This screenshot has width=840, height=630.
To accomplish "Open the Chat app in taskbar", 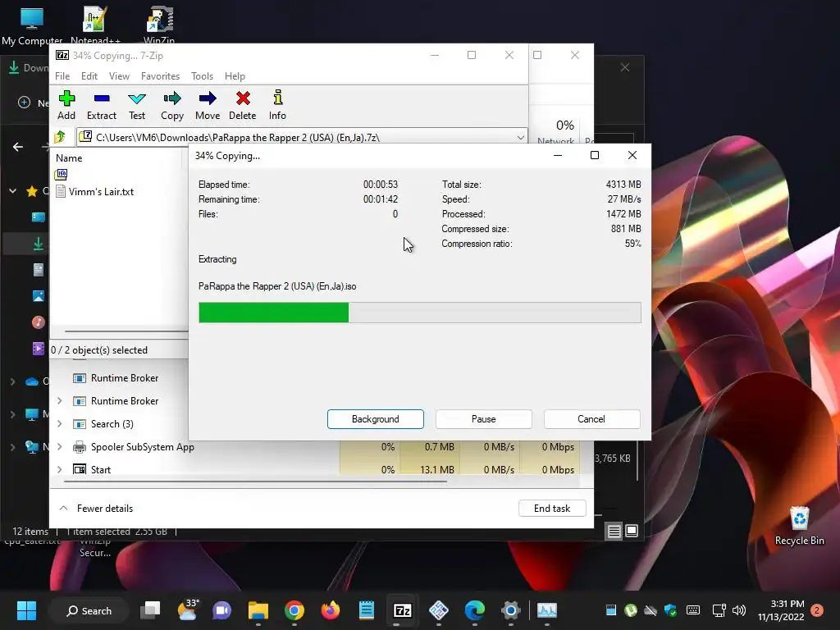I will point(221,610).
